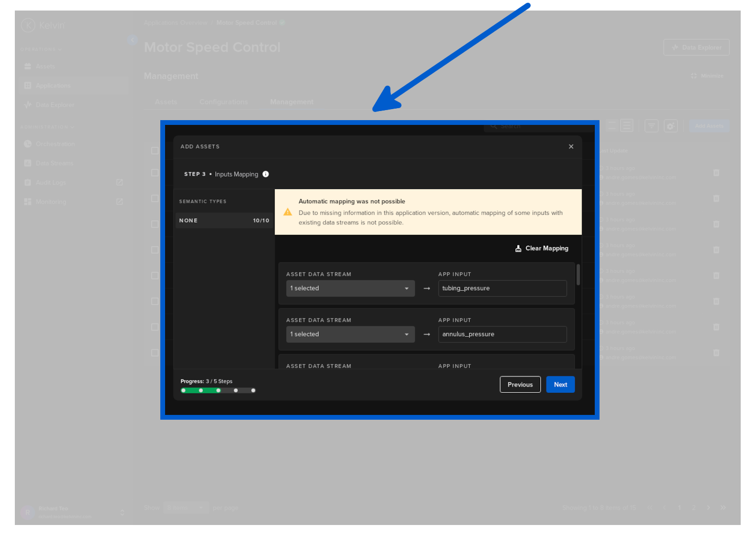The height and width of the screenshot is (536, 756).
Task: Click the Clear Mapping broom icon
Action: click(518, 248)
